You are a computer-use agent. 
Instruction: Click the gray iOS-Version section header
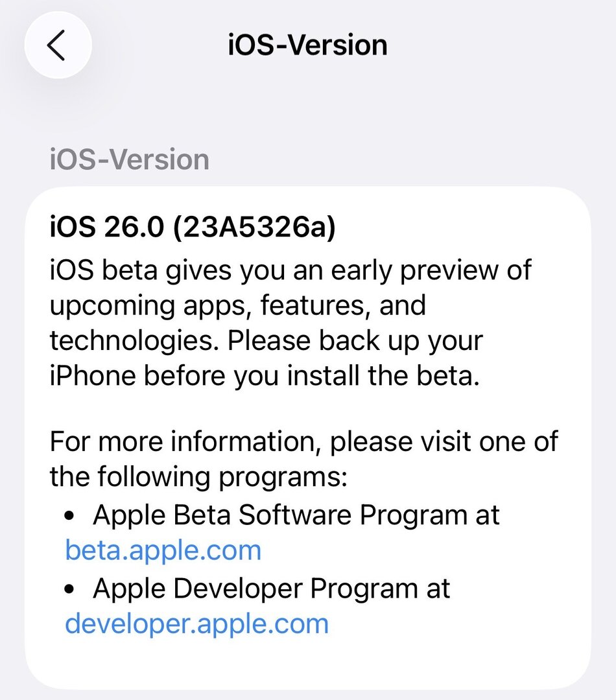[130, 159]
